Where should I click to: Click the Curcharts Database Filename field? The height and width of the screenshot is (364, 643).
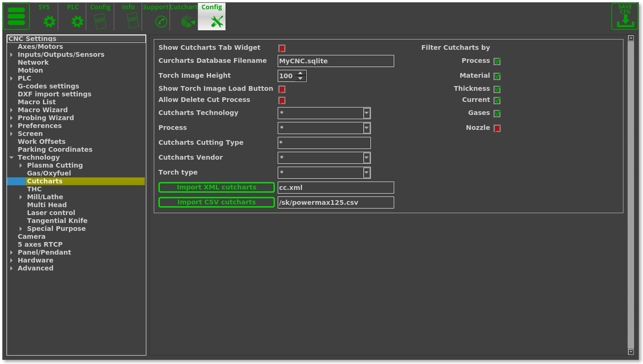click(x=335, y=61)
